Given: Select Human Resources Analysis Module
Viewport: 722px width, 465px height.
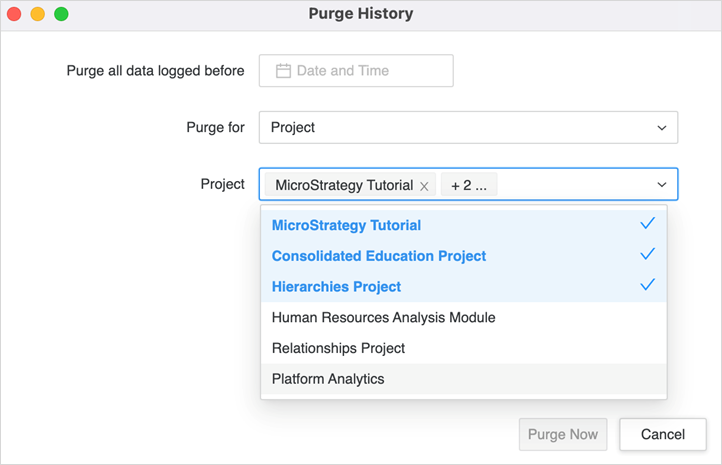Looking at the screenshot, I should (383, 318).
